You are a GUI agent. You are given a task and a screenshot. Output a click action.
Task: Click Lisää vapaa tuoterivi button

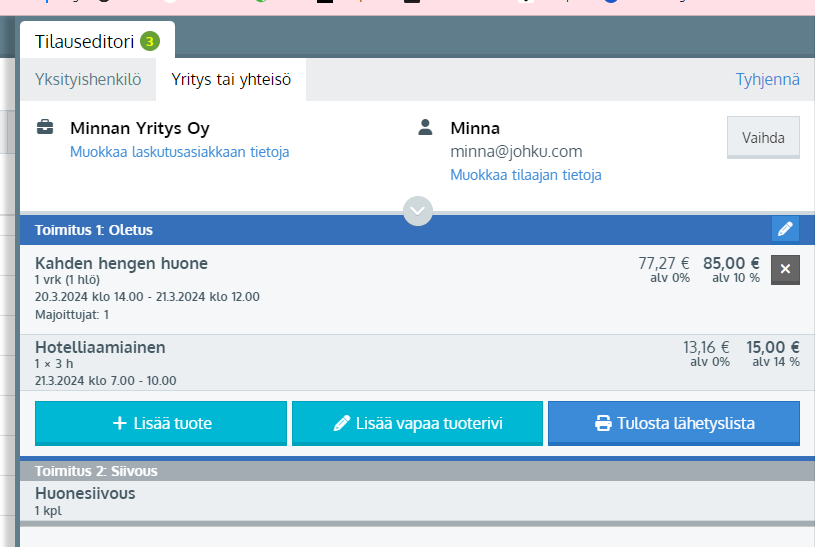pos(417,423)
